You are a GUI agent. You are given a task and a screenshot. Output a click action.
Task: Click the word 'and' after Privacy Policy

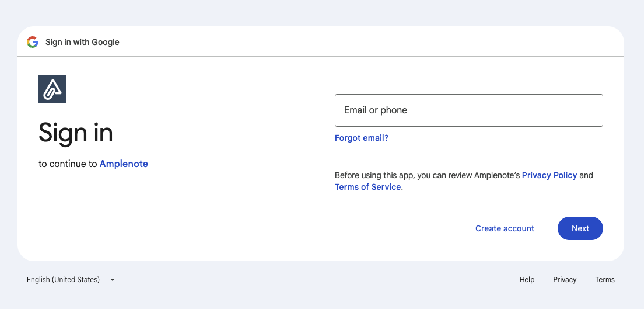586,175
